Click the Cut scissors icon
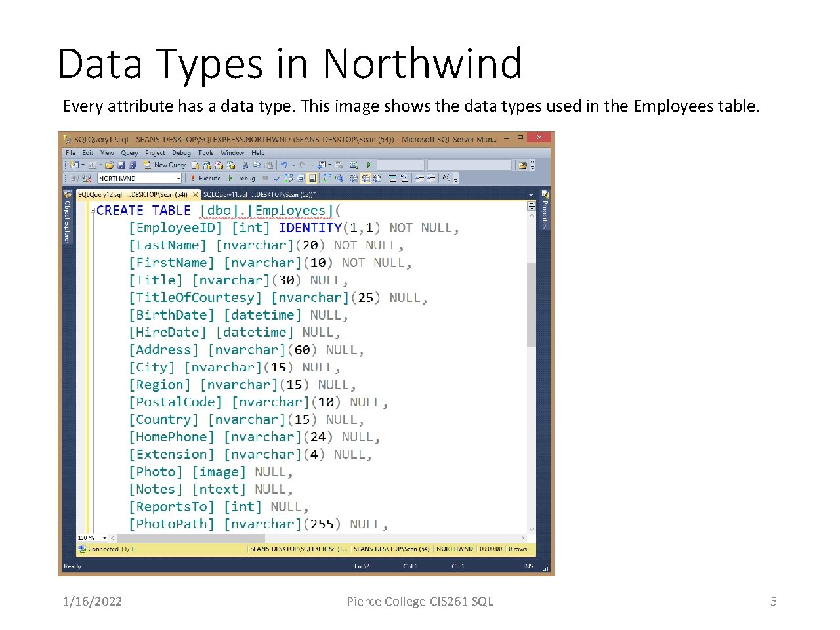The width and height of the screenshot is (840, 630). pyautogui.click(x=245, y=165)
